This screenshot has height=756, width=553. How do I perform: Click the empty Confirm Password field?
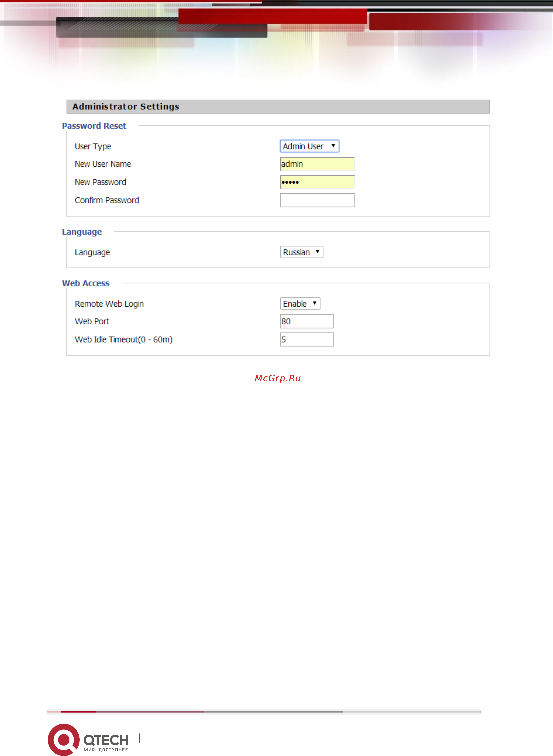317,200
